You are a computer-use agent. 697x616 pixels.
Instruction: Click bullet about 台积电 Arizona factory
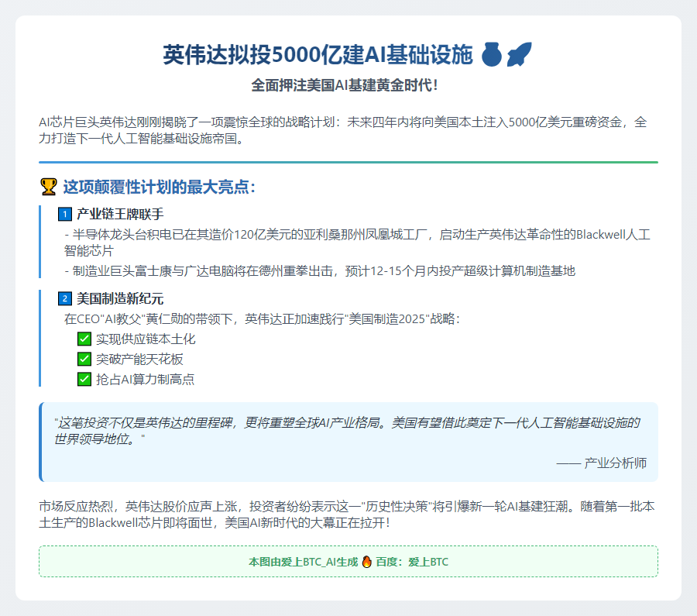point(357,243)
